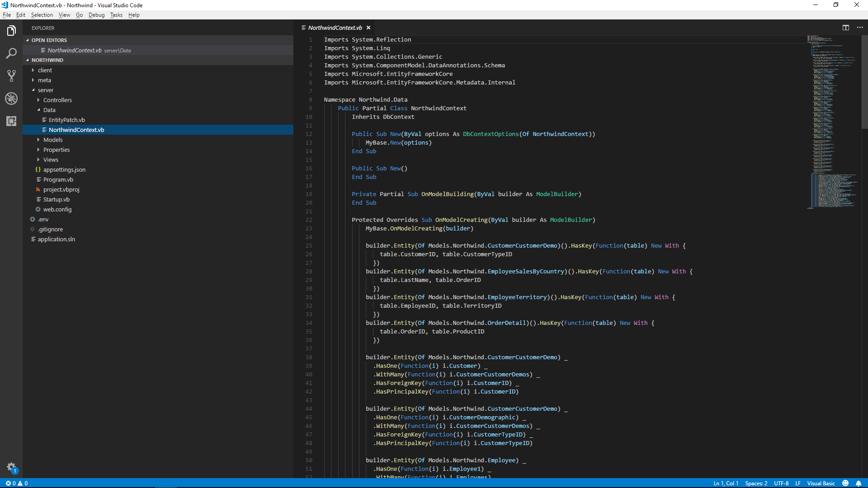Select NorthwindContext.vb in Open Editors
Screen dimensions: 868x488
158,50
